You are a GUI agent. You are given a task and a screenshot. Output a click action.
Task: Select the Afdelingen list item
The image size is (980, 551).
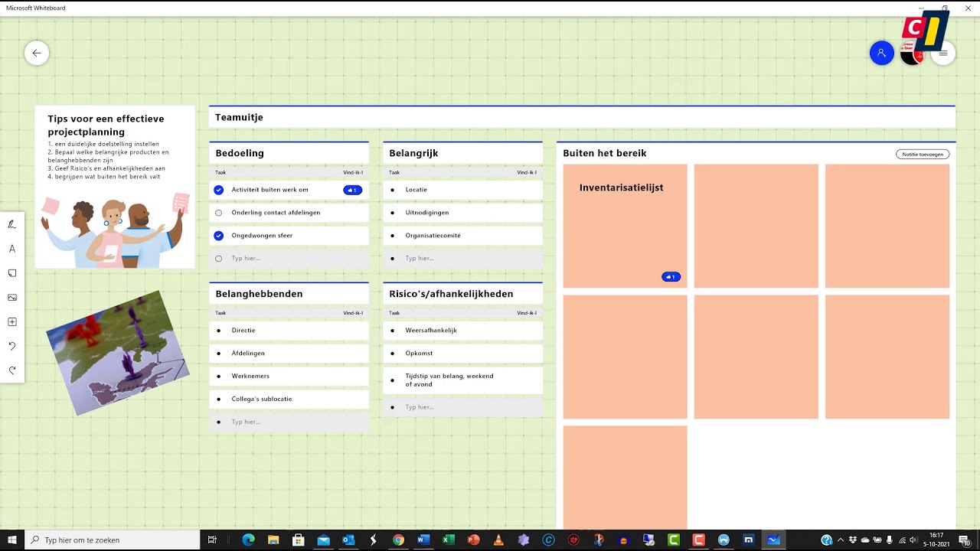coord(289,354)
